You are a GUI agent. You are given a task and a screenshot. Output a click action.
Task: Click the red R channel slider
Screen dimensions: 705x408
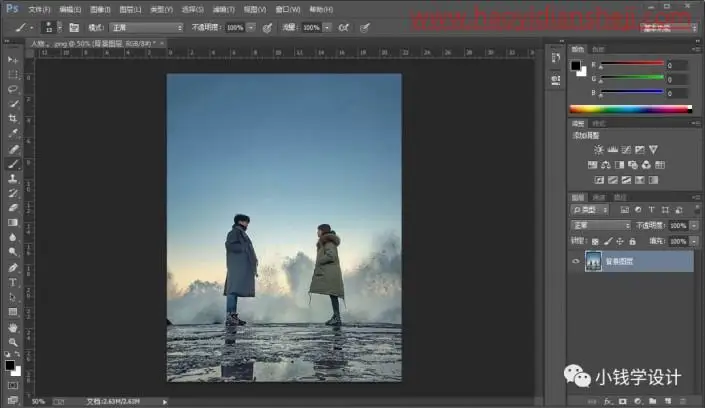632,64
